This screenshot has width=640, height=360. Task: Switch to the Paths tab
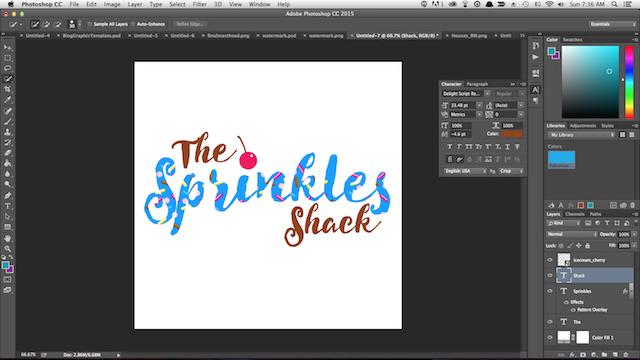tap(595, 214)
